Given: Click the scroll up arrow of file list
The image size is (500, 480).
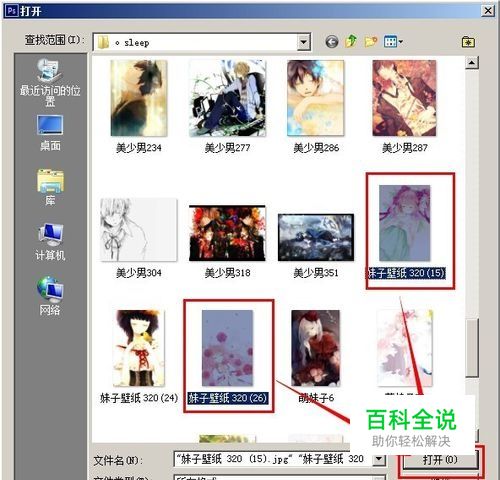Looking at the screenshot, I should [472, 62].
